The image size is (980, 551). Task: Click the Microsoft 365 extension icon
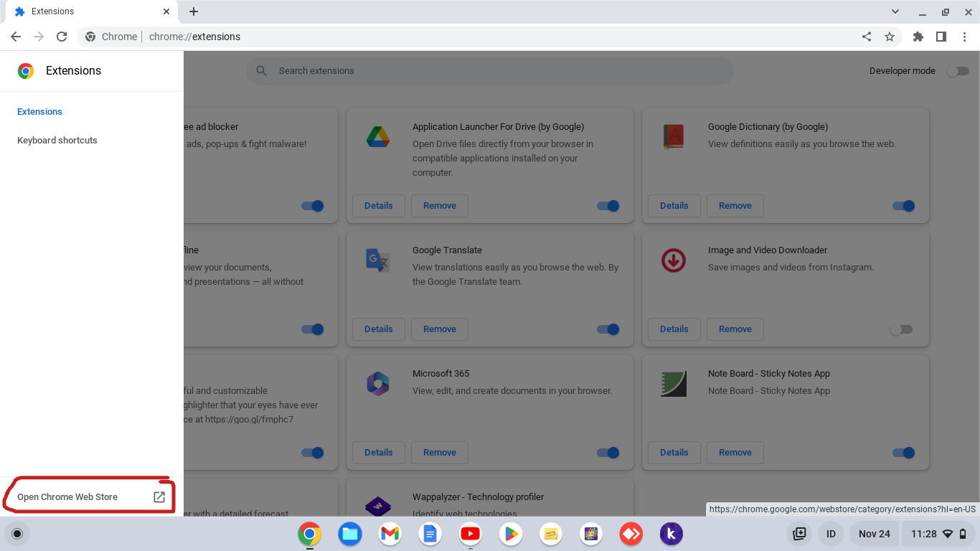(x=378, y=384)
